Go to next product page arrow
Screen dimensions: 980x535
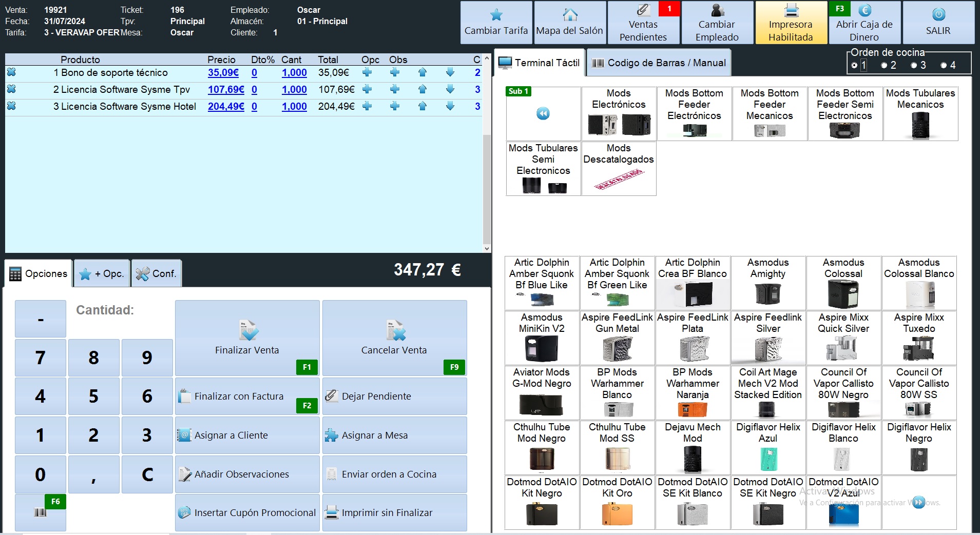coord(918,502)
